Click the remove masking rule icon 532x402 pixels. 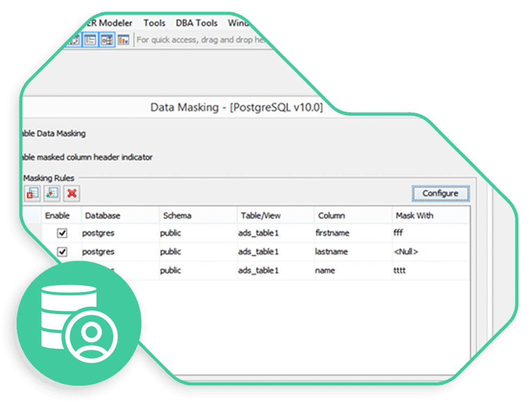click(x=32, y=193)
